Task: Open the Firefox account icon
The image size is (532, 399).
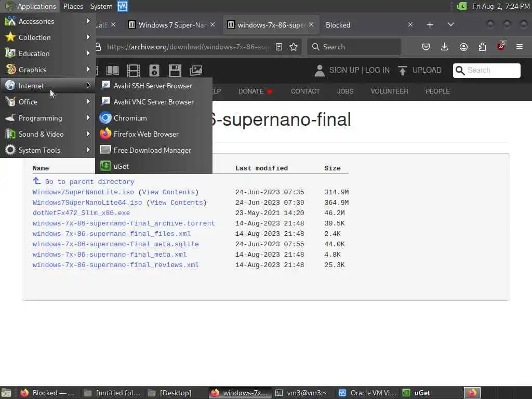Action: tap(463, 47)
